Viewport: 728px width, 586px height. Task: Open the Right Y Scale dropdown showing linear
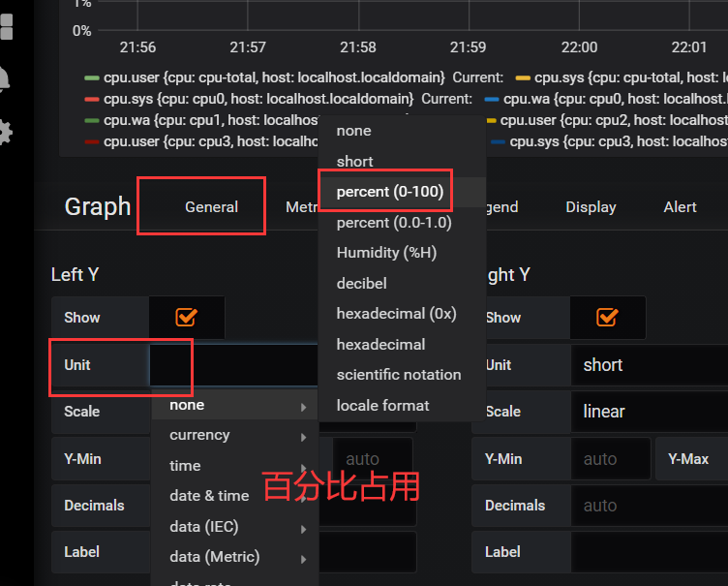(649, 412)
